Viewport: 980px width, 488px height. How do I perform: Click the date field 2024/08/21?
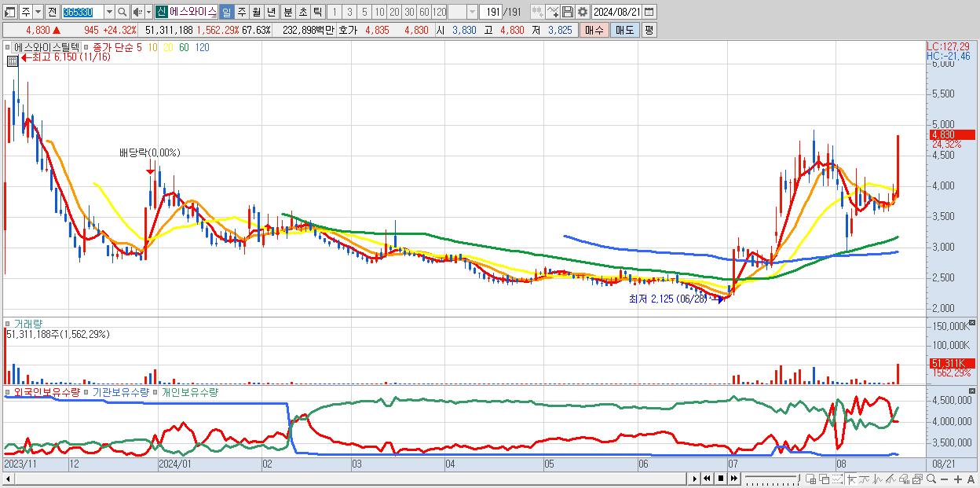tap(616, 12)
